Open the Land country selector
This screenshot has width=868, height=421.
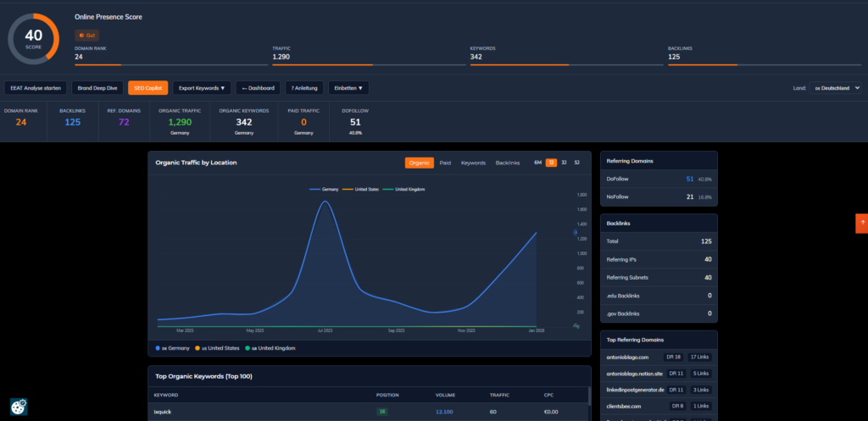click(834, 87)
